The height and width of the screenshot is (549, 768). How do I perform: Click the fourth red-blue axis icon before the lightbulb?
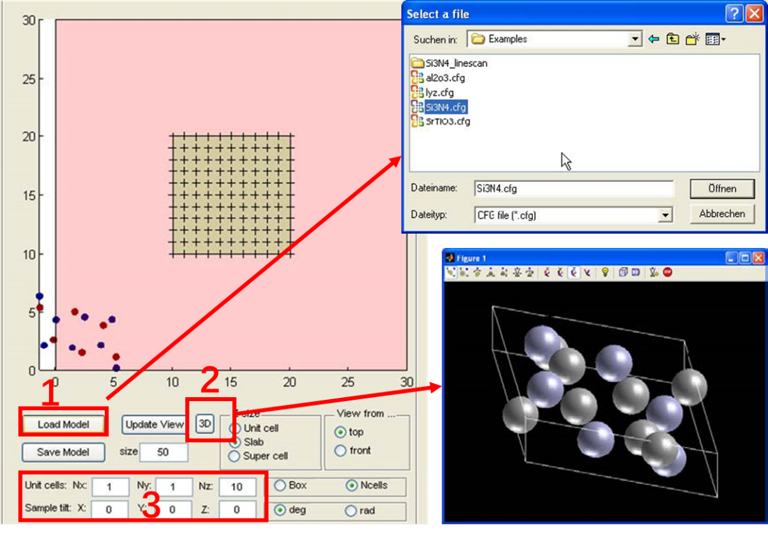(x=587, y=272)
